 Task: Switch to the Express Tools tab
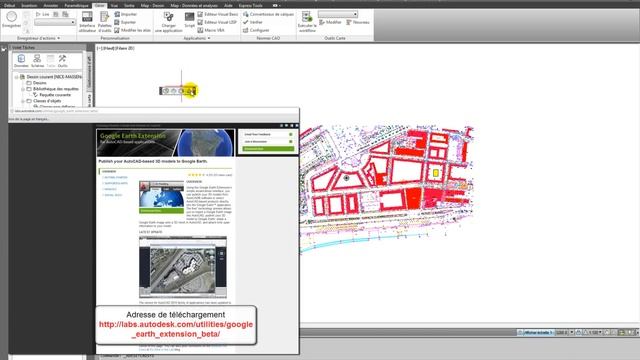[251, 5]
